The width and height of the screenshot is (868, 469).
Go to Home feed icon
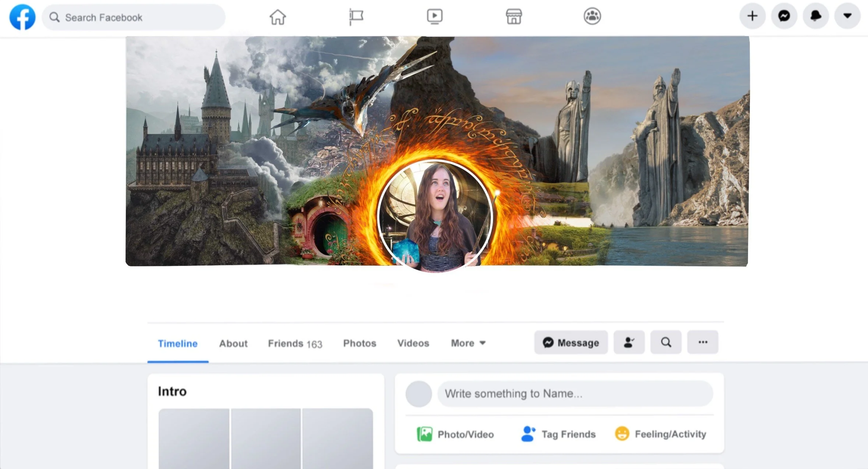(x=278, y=17)
